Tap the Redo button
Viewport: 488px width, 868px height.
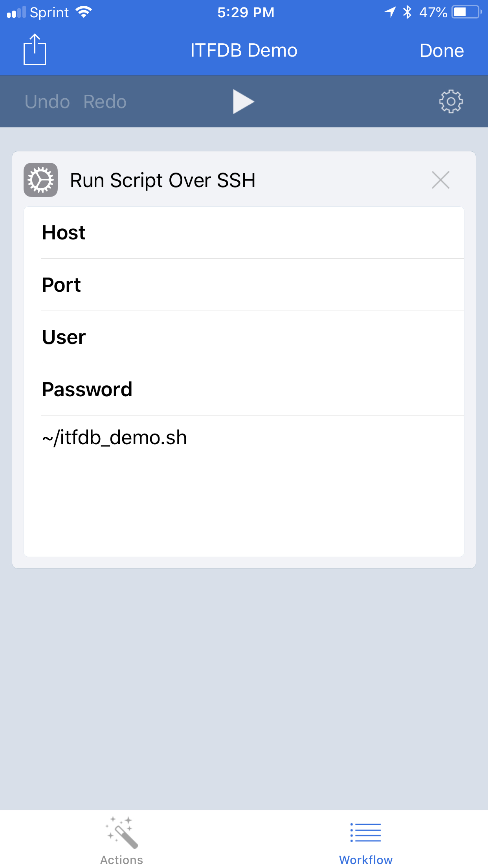click(x=104, y=101)
